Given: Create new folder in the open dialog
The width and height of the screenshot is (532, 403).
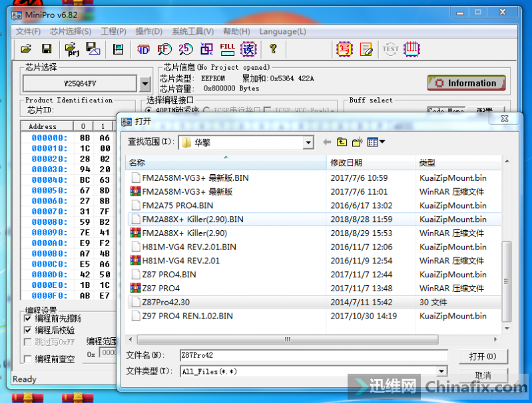Looking at the screenshot, I should click(358, 142).
